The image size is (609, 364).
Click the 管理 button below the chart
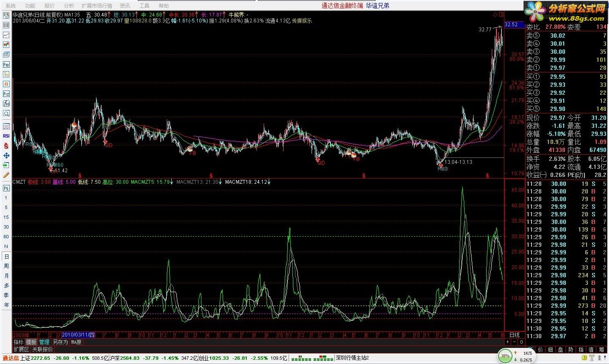[44, 342]
